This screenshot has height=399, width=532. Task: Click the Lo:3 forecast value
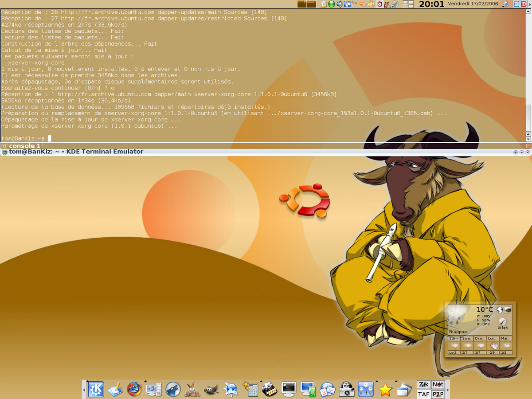[453, 352]
